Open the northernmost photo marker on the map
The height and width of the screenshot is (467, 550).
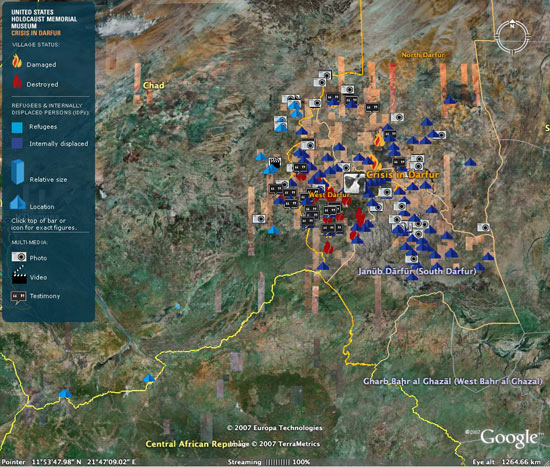click(x=326, y=74)
